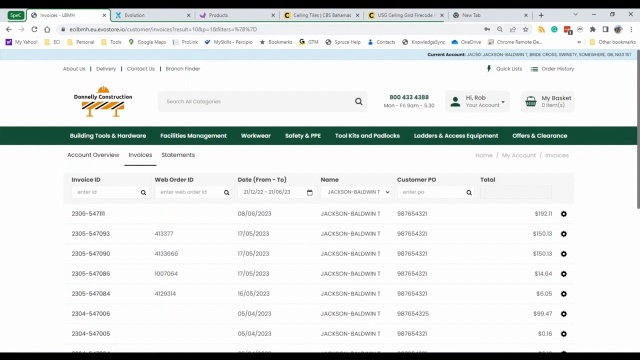640x360 pixels.
Task: Open the OneDrive bookmark
Action: 466,42
